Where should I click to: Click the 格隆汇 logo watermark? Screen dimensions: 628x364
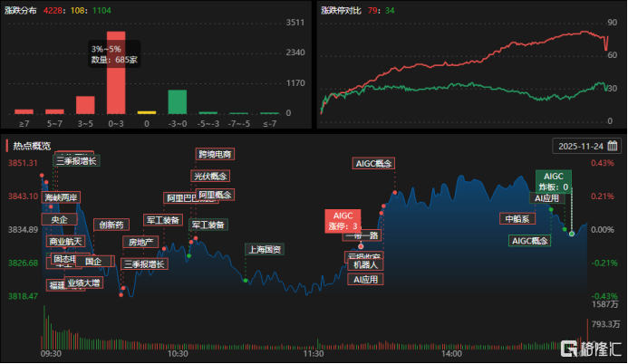coord(591,349)
